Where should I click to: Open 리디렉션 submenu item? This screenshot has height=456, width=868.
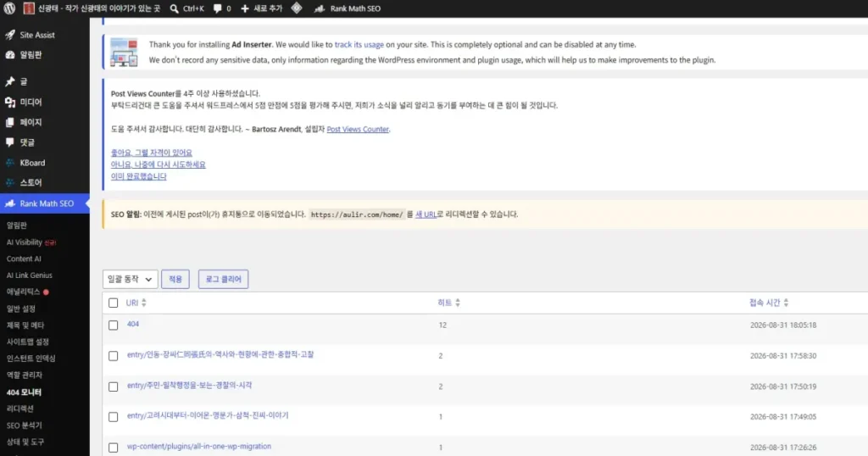tap(20, 409)
